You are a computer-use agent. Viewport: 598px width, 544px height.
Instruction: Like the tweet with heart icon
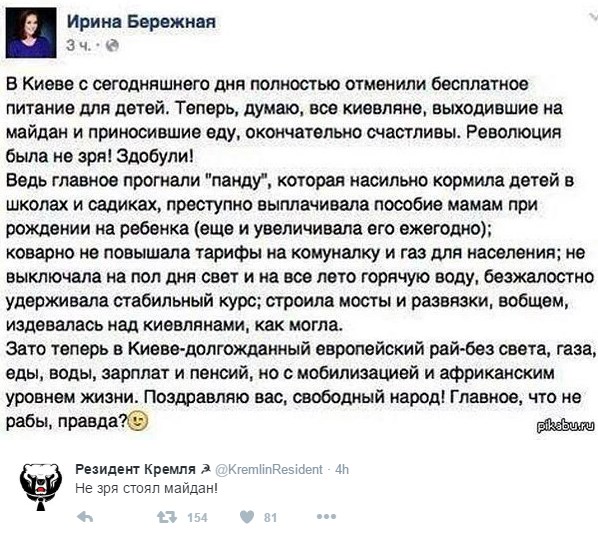tap(247, 517)
